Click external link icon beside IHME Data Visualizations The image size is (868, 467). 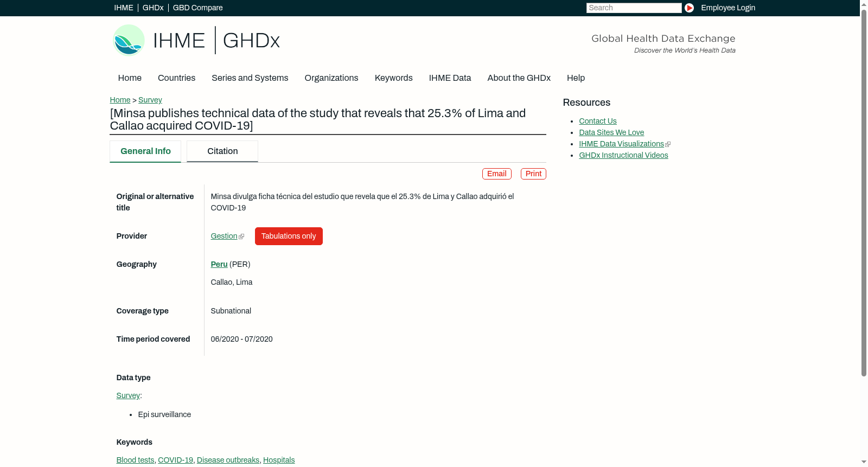coord(668,144)
